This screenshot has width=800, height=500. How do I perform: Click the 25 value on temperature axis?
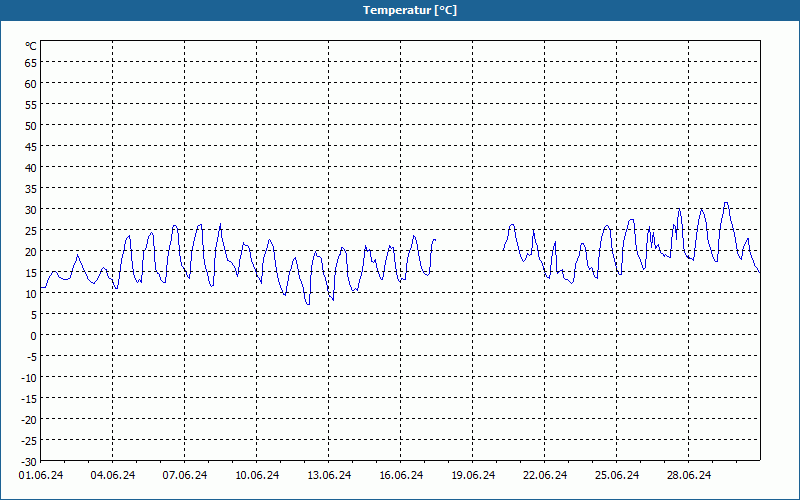pos(31,231)
